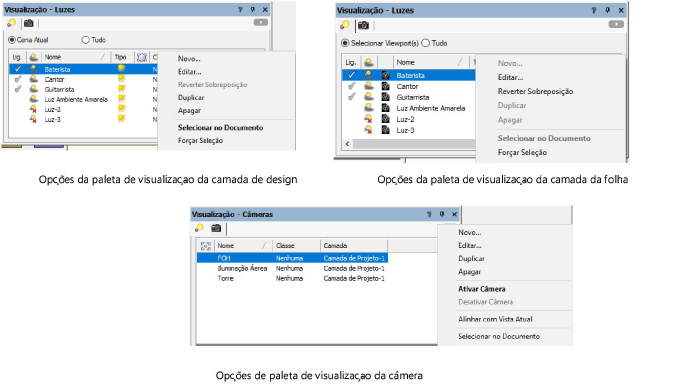Select Torre camera row
This screenshot has width=686, height=391.
[x=292, y=278]
